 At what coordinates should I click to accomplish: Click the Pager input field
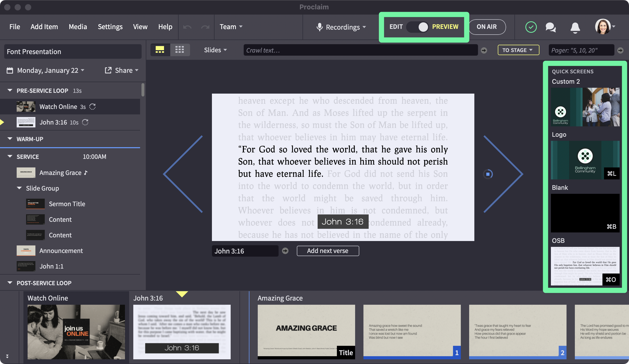[581, 50]
